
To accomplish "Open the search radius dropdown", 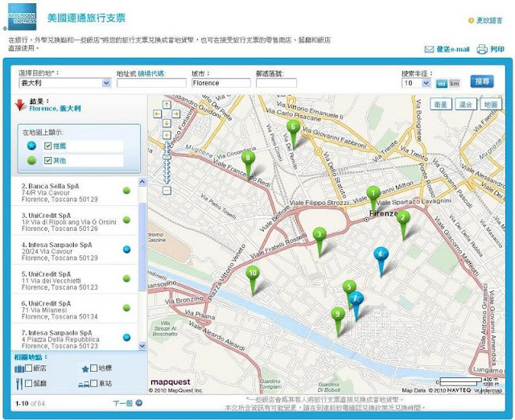I will point(416,83).
